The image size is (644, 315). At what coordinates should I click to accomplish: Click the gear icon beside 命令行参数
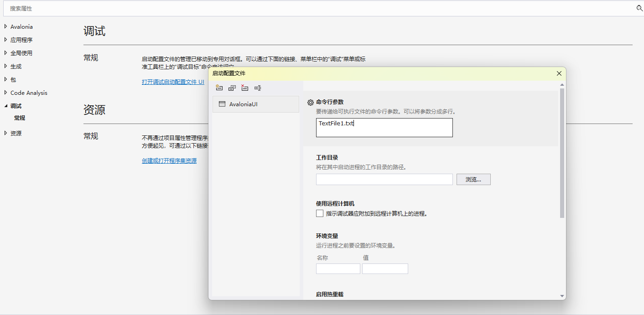[x=310, y=103]
